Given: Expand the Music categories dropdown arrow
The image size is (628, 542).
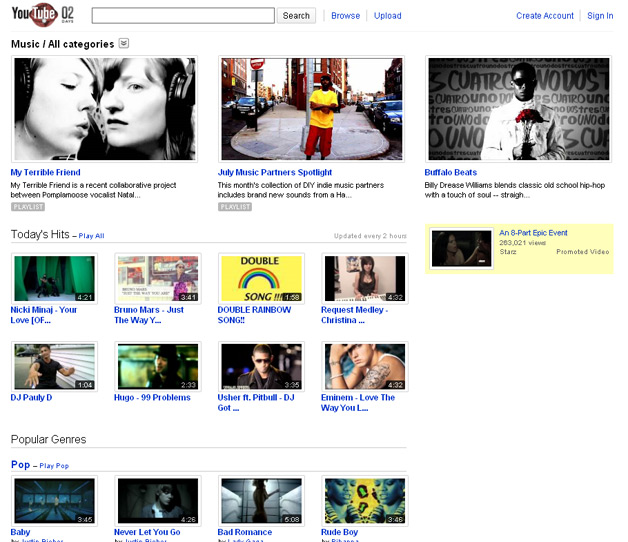Looking at the screenshot, I should 124,43.
